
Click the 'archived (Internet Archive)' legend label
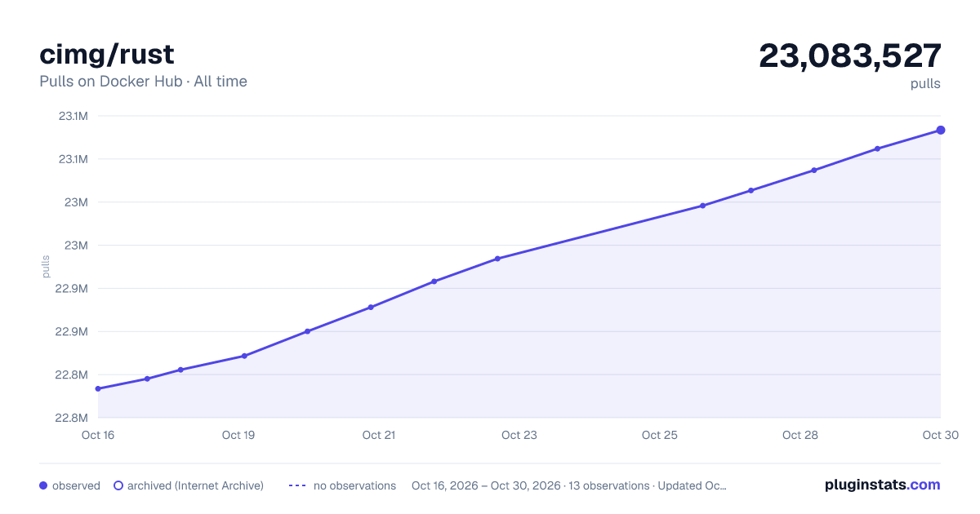click(x=195, y=485)
